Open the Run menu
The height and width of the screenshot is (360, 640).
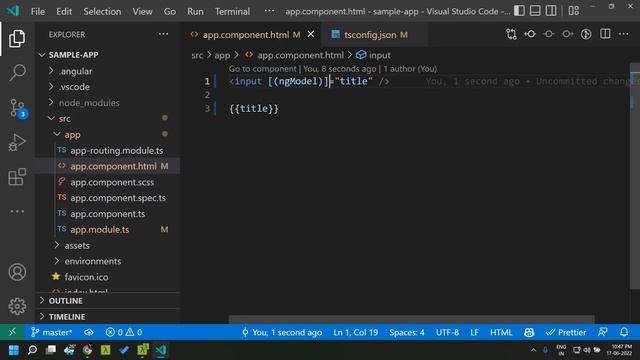pyautogui.click(x=195, y=11)
